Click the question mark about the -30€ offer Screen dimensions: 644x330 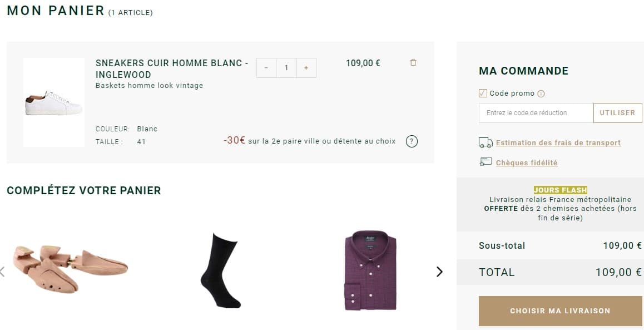coord(412,141)
